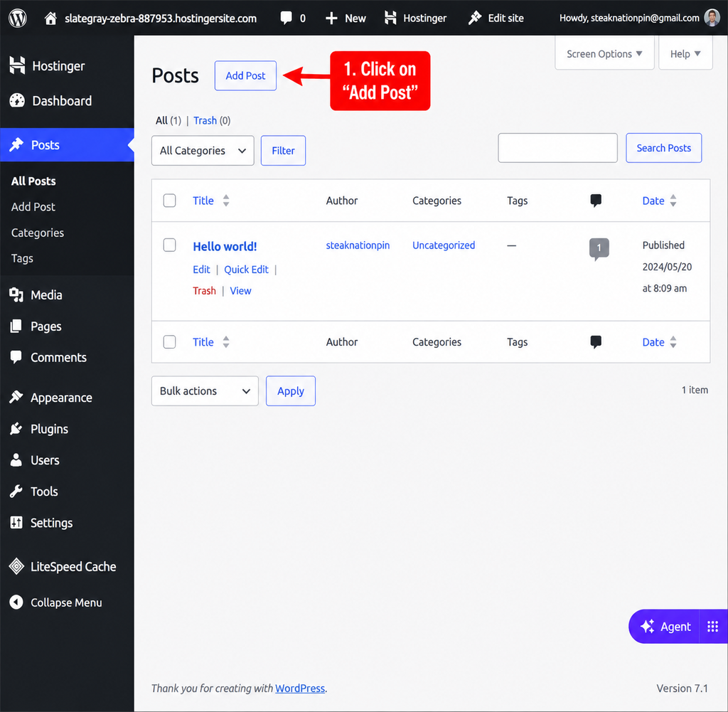The height and width of the screenshot is (712, 728).
Task: Click the Add Post button beside Posts
Action: pos(245,75)
